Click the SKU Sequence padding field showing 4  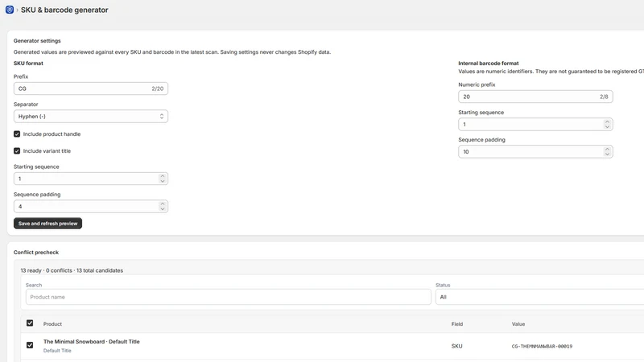[x=91, y=207]
